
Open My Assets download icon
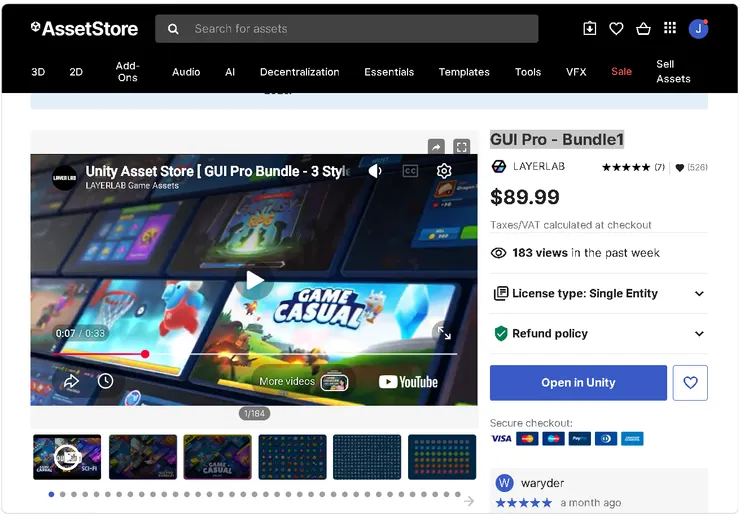click(x=589, y=29)
